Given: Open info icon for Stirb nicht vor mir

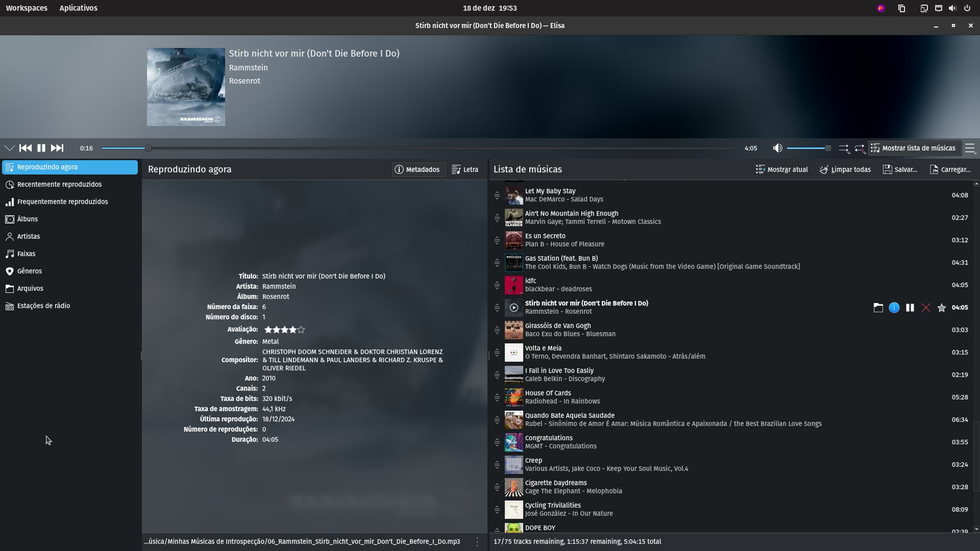Looking at the screenshot, I should pyautogui.click(x=894, y=308).
